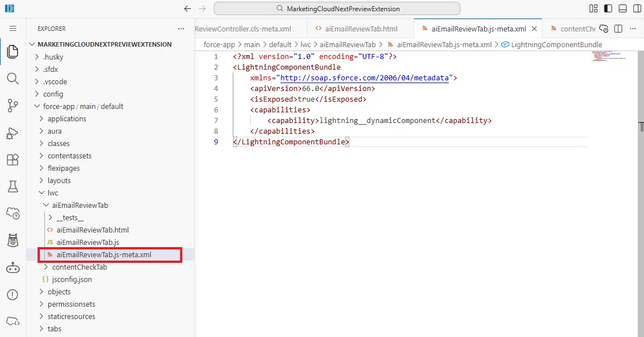Screen dimensions: 644x337
Task: Click force-app in the breadcrumb
Action: click(219, 44)
